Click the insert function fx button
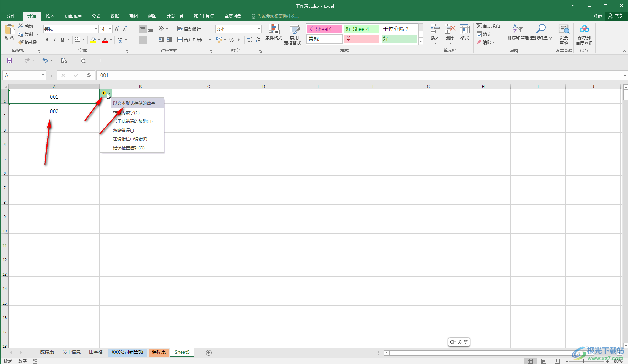This screenshot has height=364, width=628. click(x=89, y=75)
